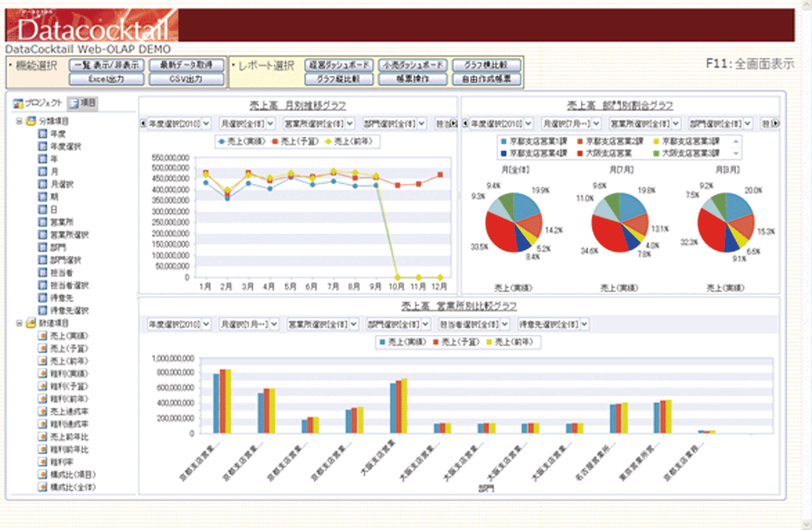
Task: Click the measure icon beside 粗利(前年)
Action: point(43,399)
